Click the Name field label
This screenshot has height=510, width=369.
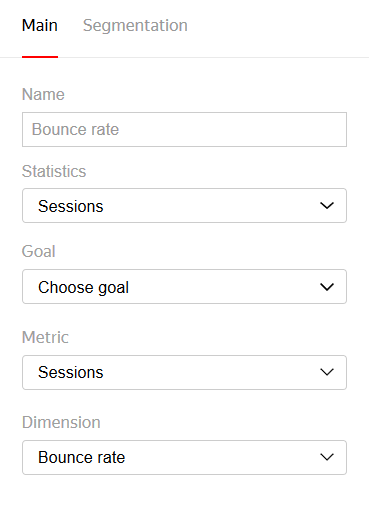pos(43,94)
